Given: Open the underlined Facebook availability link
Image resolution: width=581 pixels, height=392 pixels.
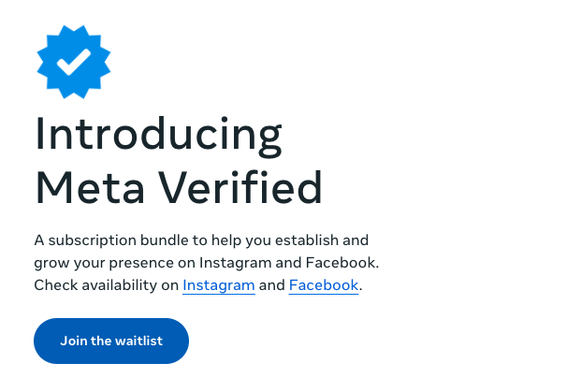Looking at the screenshot, I should click(324, 285).
